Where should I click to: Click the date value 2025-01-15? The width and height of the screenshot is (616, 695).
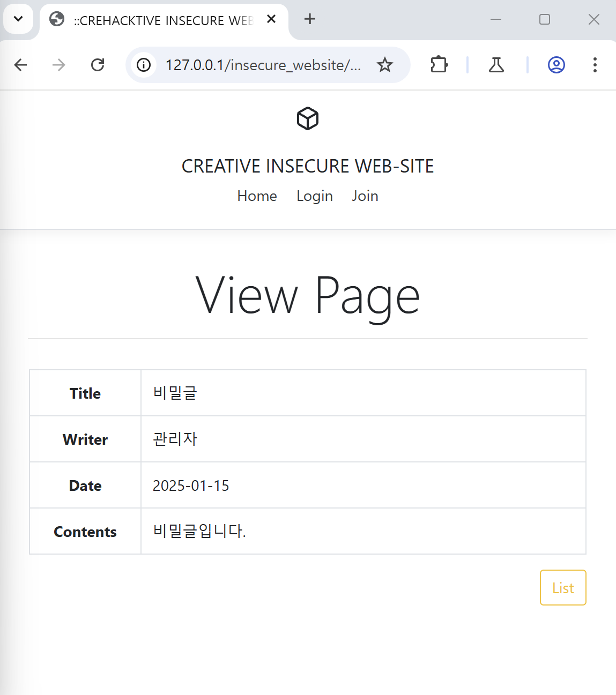(191, 485)
